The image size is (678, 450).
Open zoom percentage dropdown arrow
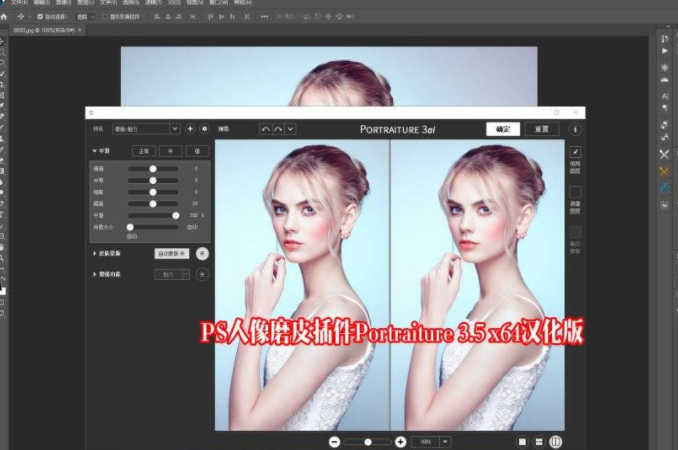(445, 442)
